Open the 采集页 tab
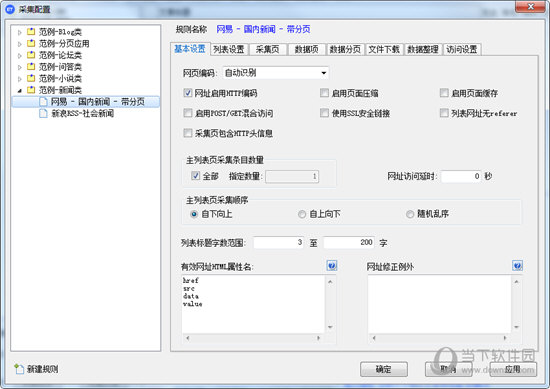 tap(268, 49)
